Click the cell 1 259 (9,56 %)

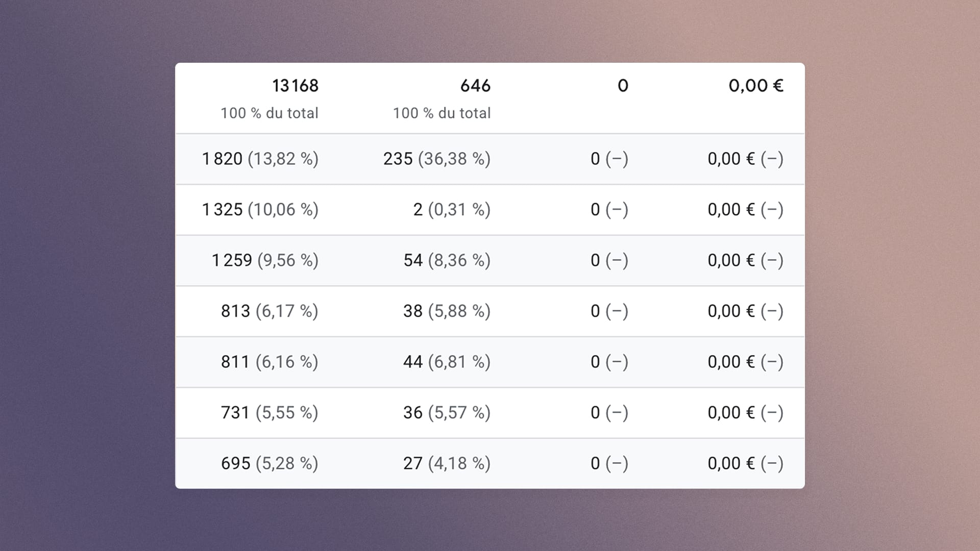point(265,260)
